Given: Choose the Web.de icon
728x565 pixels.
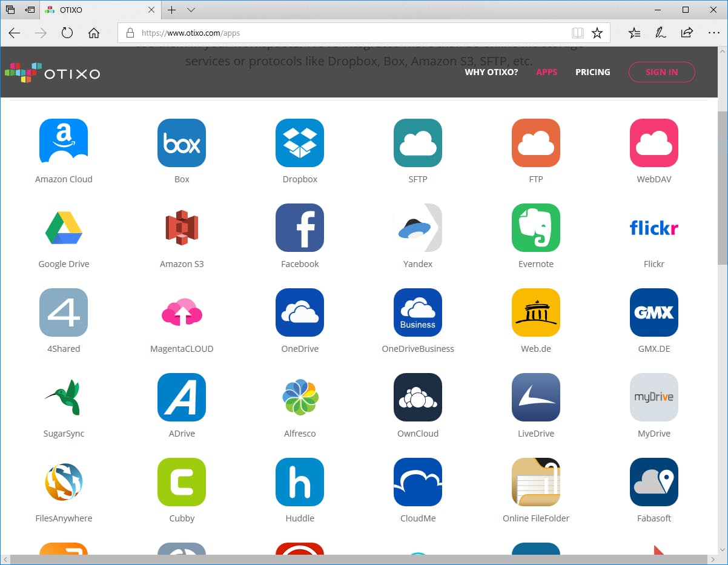Looking at the screenshot, I should 536,312.
